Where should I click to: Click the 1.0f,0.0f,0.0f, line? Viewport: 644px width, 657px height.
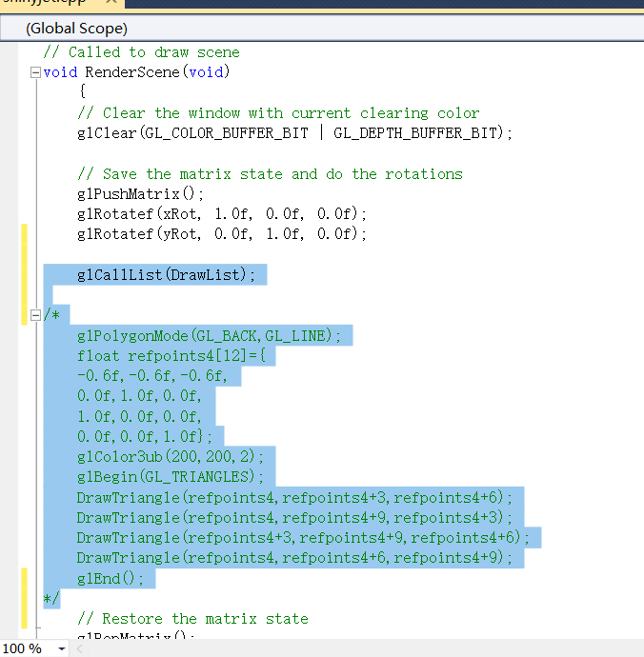[139, 416]
